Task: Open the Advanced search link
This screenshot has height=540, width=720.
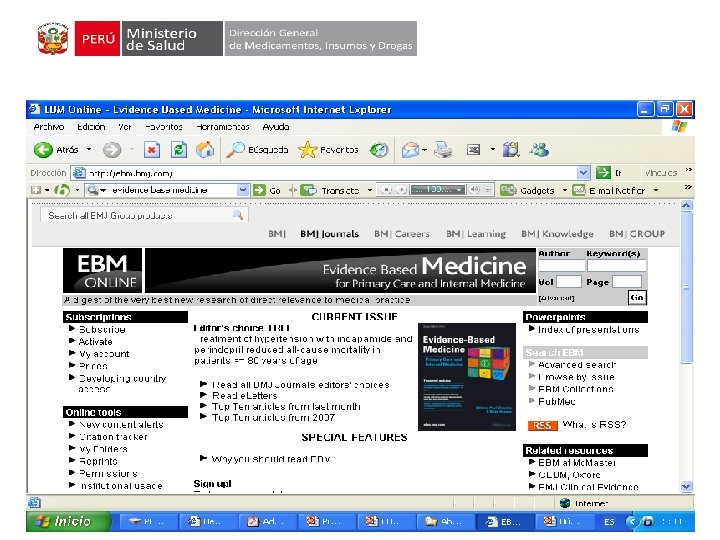Action: 577,365
